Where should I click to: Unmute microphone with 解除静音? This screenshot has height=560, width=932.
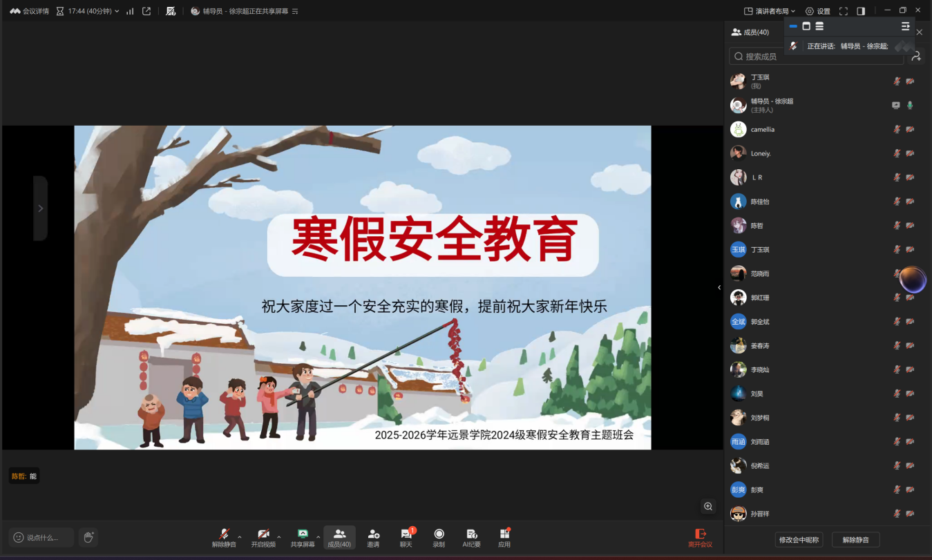point(224,537)
